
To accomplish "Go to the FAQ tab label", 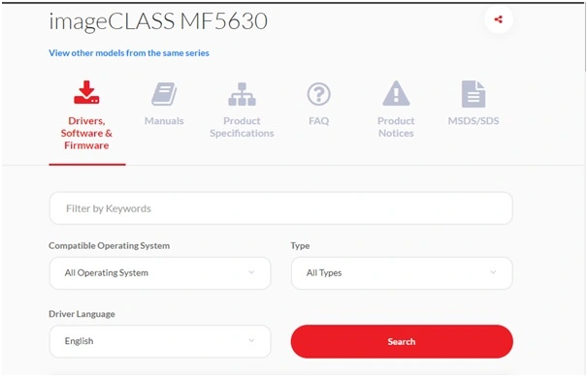I will pyautogui.click(x=319, y=121).
